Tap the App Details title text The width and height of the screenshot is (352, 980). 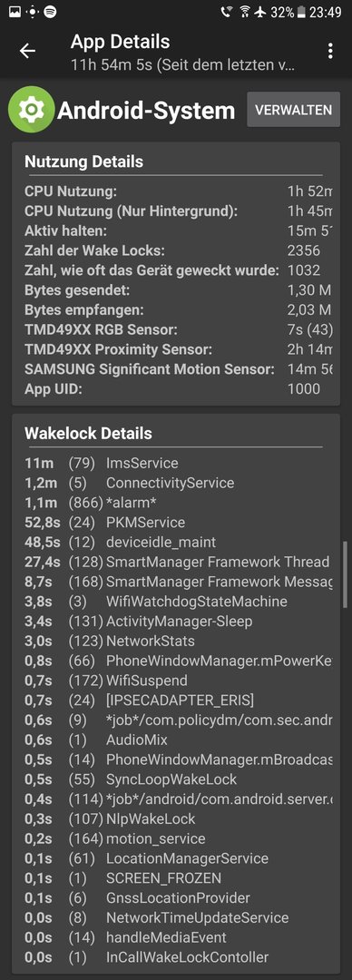[120, 42]
